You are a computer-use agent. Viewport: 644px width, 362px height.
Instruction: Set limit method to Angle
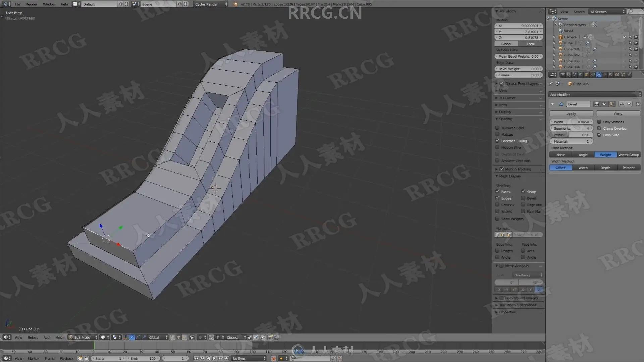pos(583,155)
